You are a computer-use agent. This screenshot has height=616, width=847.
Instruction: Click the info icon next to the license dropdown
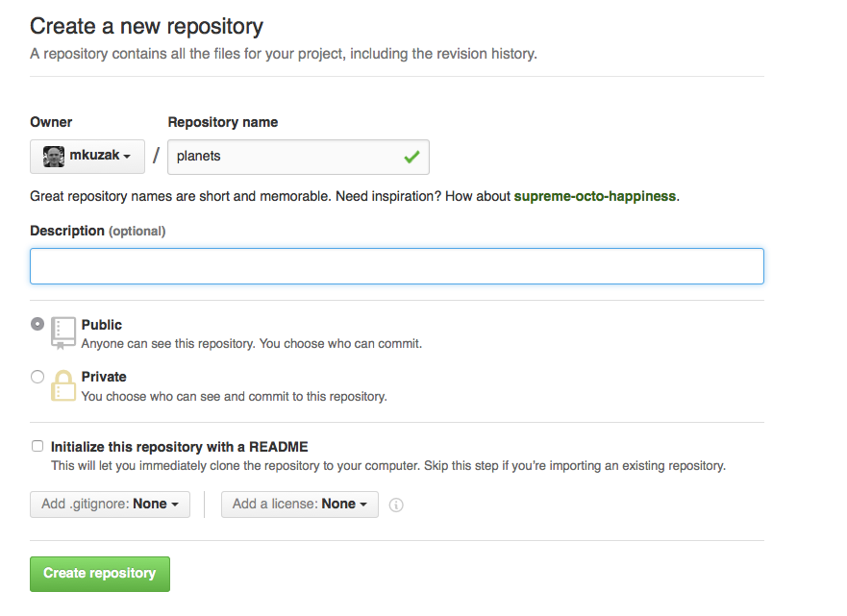click(x=396, y=504)
